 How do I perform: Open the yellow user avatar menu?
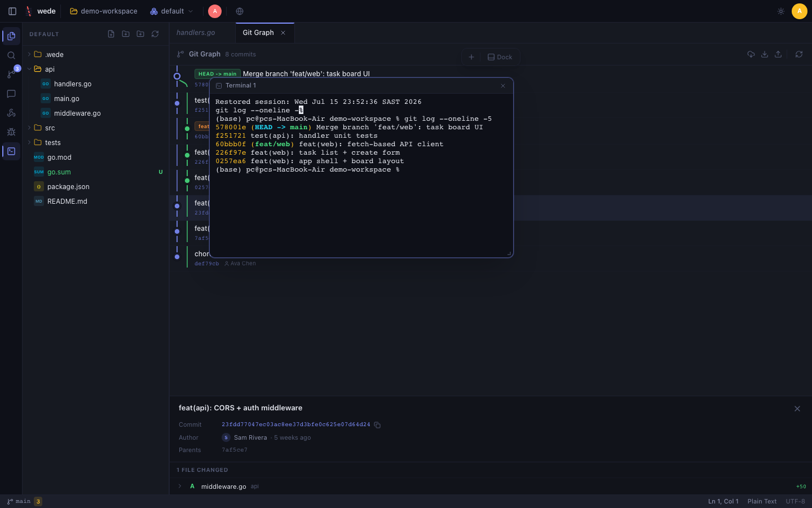point(800,11)
